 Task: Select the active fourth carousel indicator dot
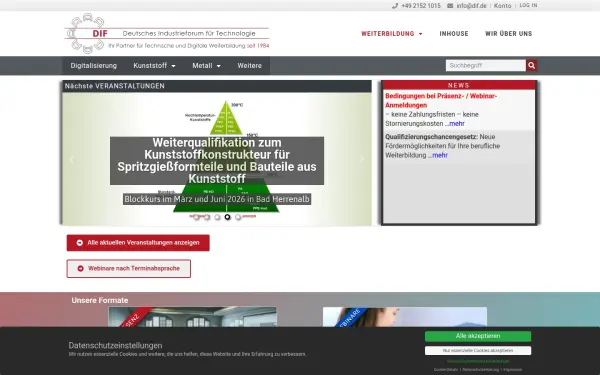228,217
